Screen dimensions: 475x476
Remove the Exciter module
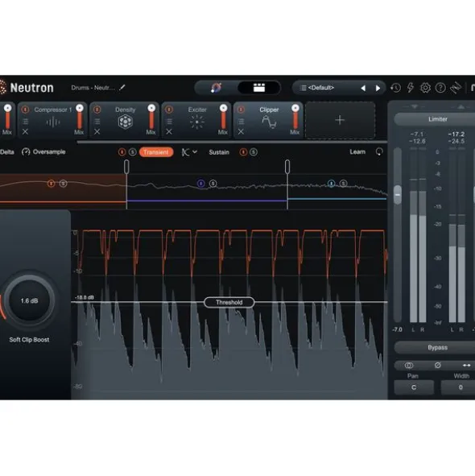[169, 132]
